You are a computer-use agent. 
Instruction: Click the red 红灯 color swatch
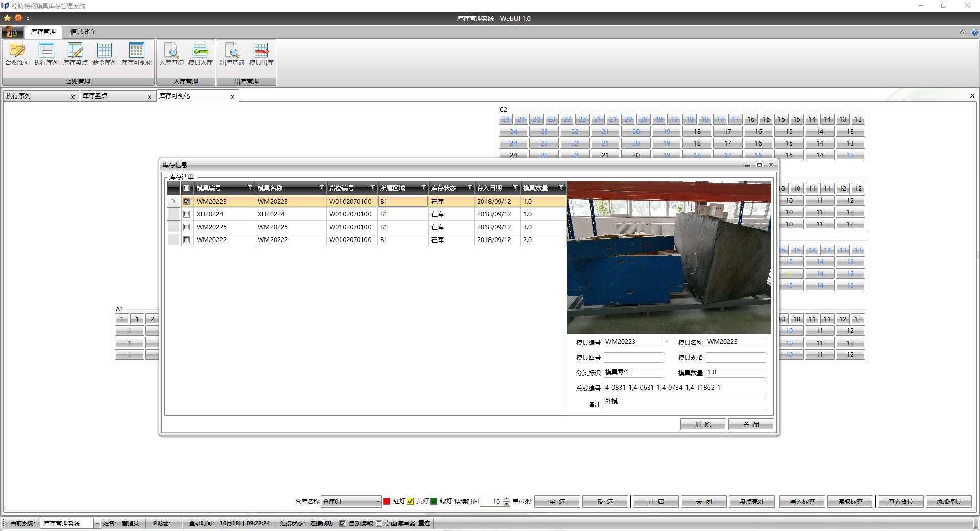point(387,502)
